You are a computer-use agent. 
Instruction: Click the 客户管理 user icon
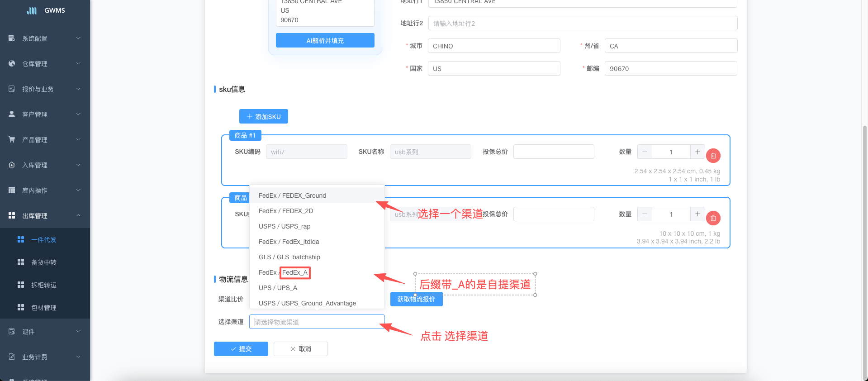[12, 114]
